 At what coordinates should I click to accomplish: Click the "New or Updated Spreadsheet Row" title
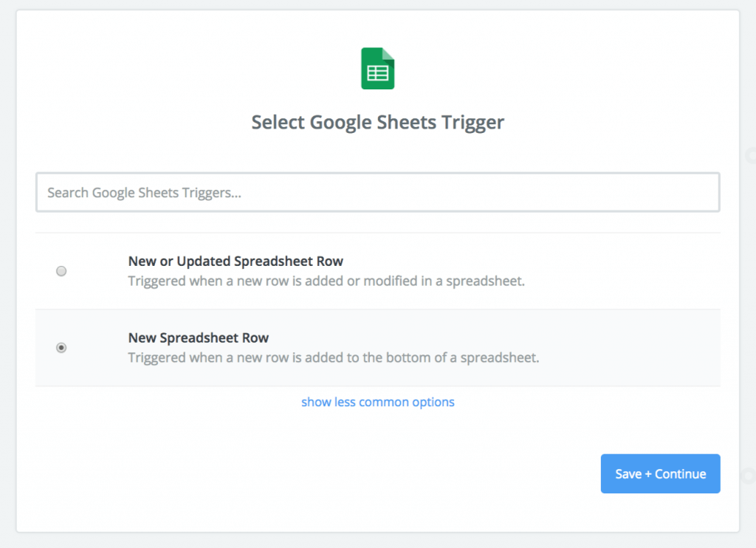tap(236, 261)
